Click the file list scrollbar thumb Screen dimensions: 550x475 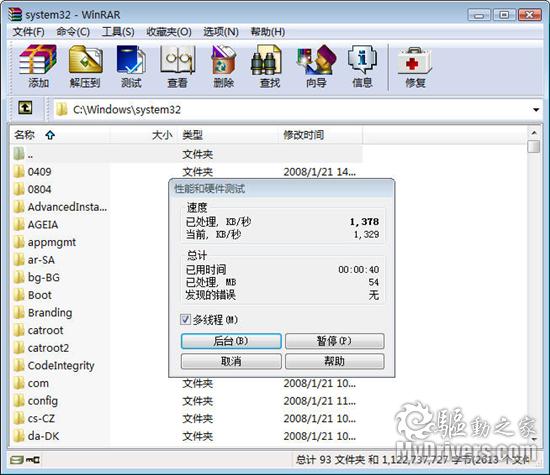[534, 147]
